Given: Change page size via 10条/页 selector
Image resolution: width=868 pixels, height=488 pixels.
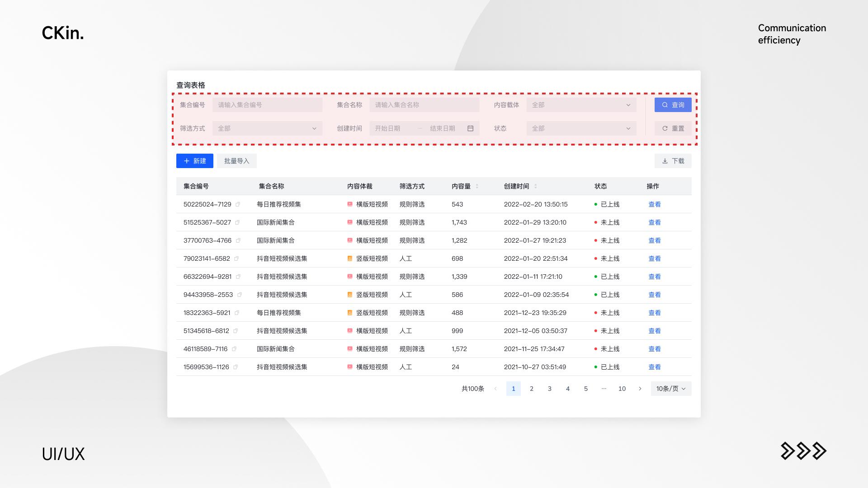Looking at the screenshot, I should coord(671,389).
